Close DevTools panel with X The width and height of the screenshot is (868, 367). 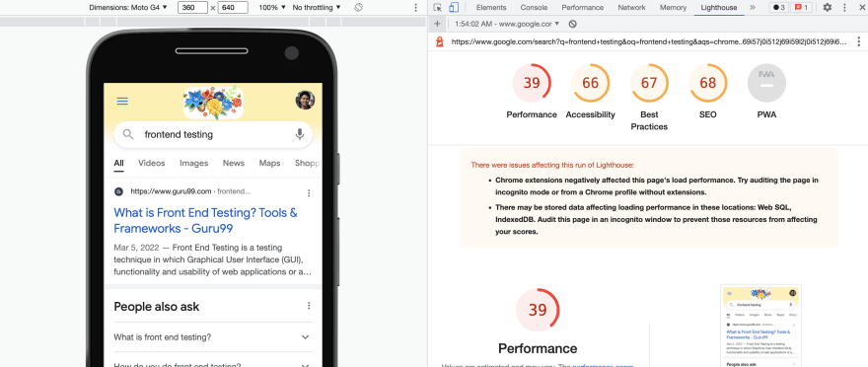(861, 8)
